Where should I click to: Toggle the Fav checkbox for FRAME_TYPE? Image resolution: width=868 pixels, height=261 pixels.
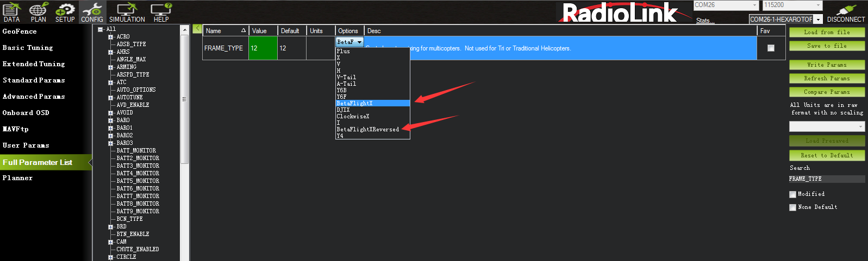[x=771, y=48]
